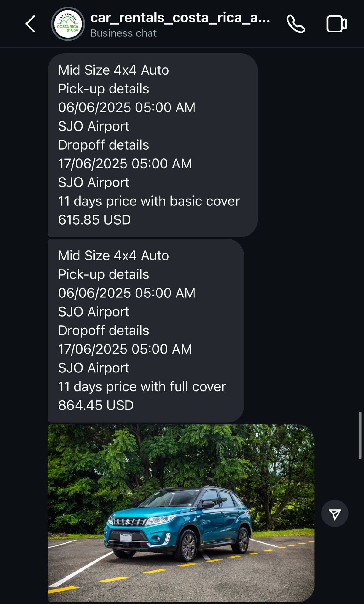The height and width of the screenshot is (604, 364).
Task: Start a video call with the camera icon
Action: [336, 24]
